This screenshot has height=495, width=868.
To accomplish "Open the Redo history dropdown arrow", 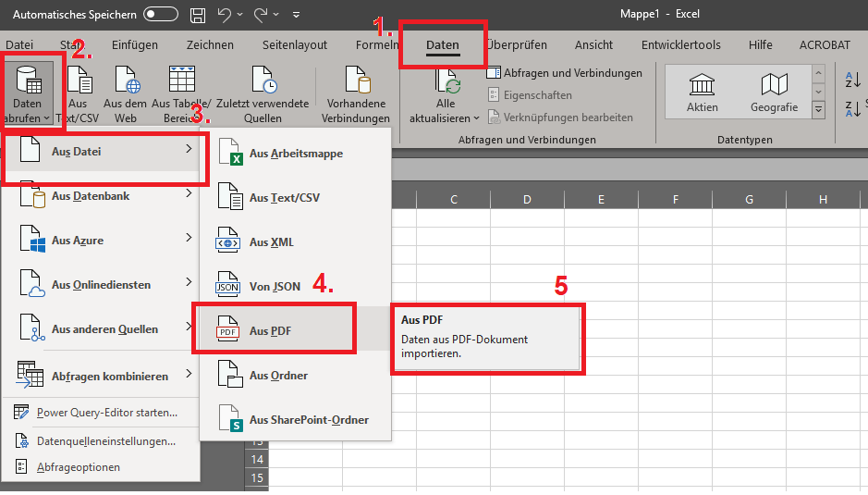I will click(x=275, y=15).
